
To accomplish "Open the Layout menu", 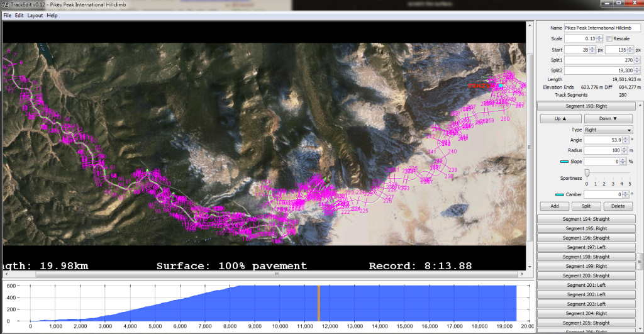I will pyautogui.click(x=35, y=15).
